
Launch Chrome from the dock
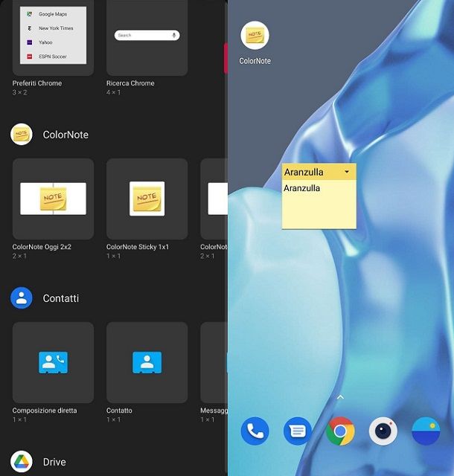340,431
